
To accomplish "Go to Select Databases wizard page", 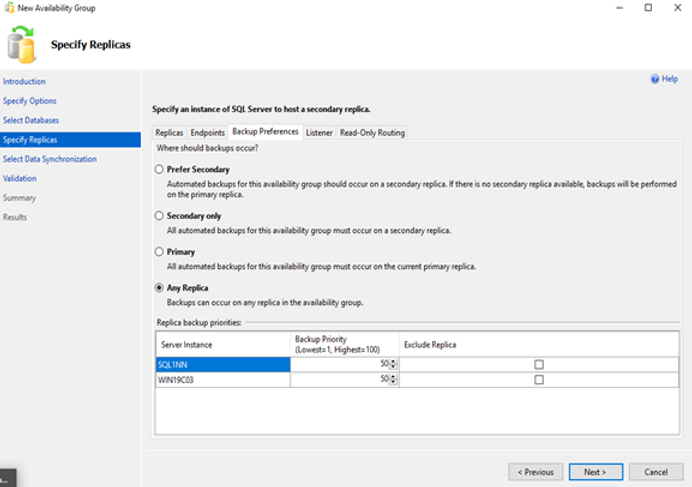I will 31,120.
